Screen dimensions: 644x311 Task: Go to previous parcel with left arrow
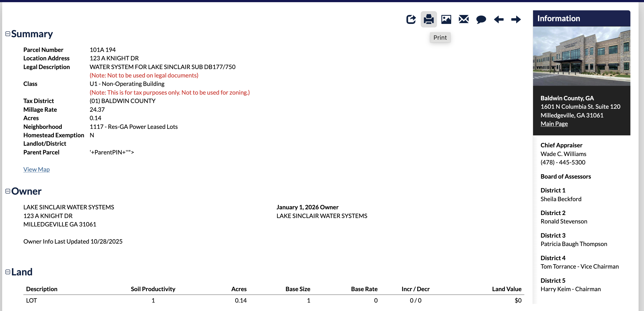tap(499, 19)
